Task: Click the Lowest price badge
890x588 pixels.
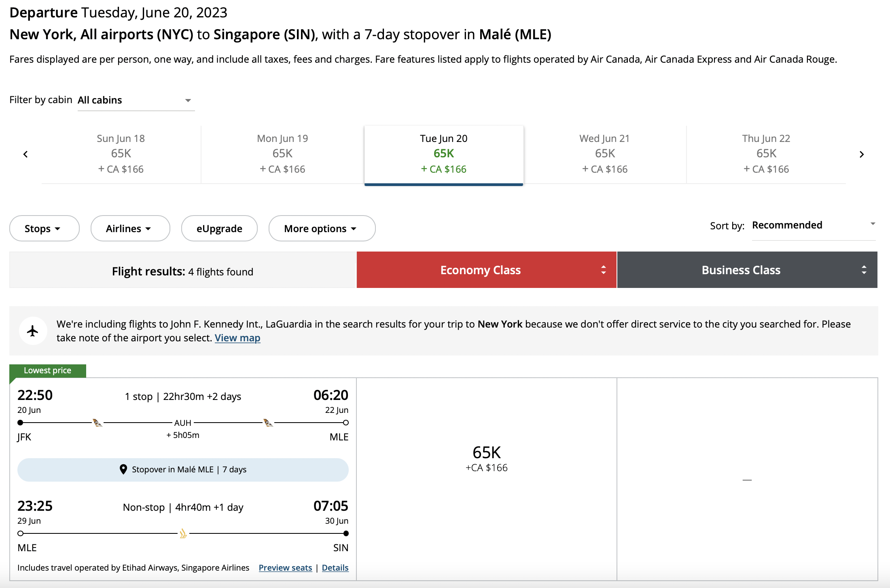Action: pyautogui.click(x=48, y=370)
